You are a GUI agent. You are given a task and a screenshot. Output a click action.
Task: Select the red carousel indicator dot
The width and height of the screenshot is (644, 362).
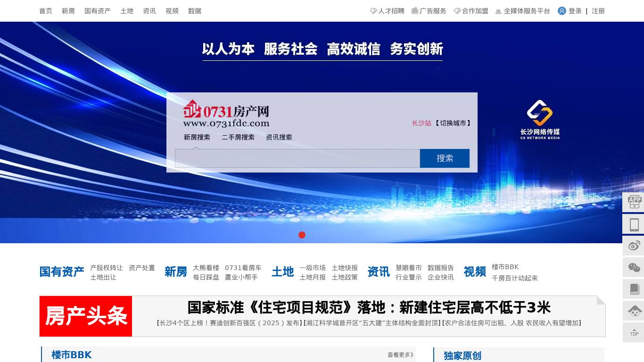tap(302, 235)
